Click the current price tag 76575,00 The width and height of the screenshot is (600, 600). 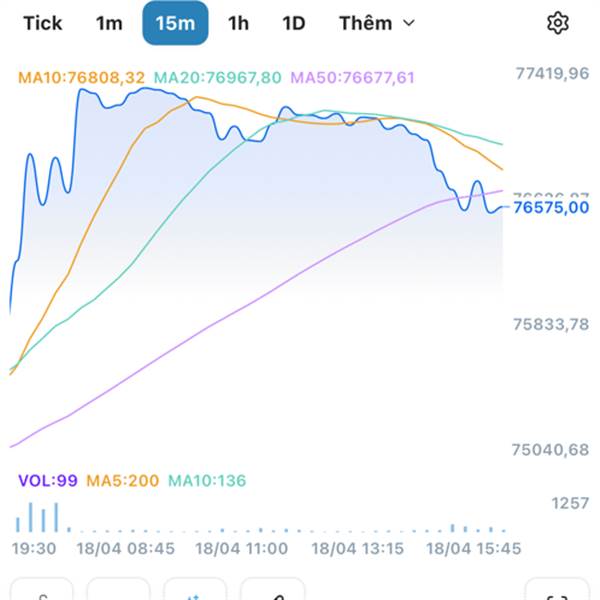coord(549,208)
